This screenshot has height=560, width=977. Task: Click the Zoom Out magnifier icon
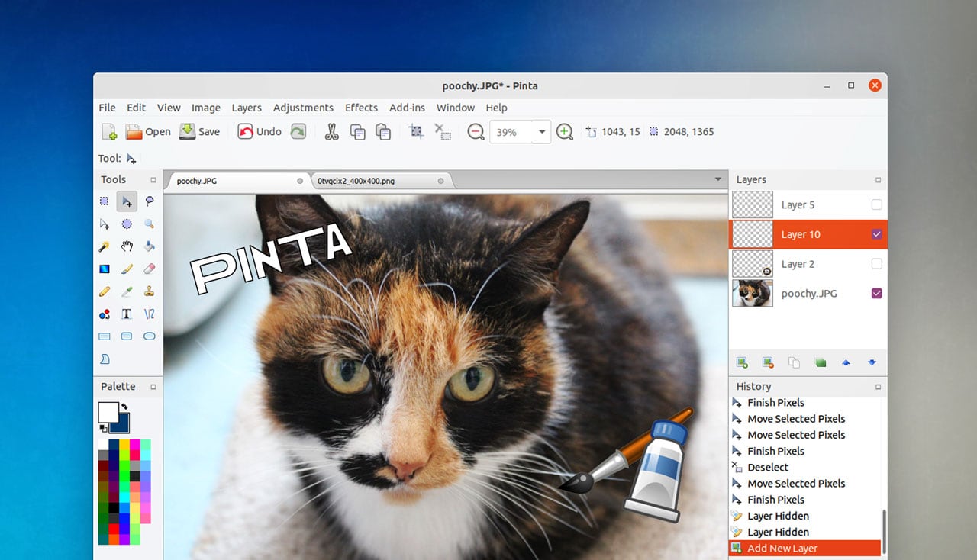tap(475, 131)
